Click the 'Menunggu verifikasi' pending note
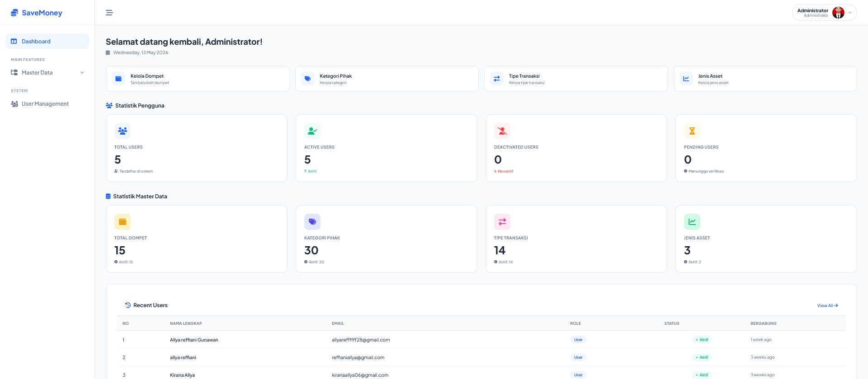868x379 pixels. (x=706, y=171)
